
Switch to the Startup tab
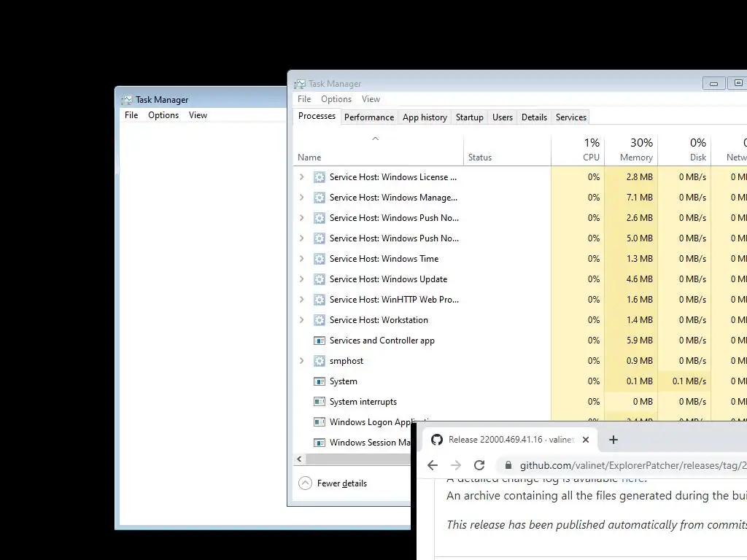[470, 117]
